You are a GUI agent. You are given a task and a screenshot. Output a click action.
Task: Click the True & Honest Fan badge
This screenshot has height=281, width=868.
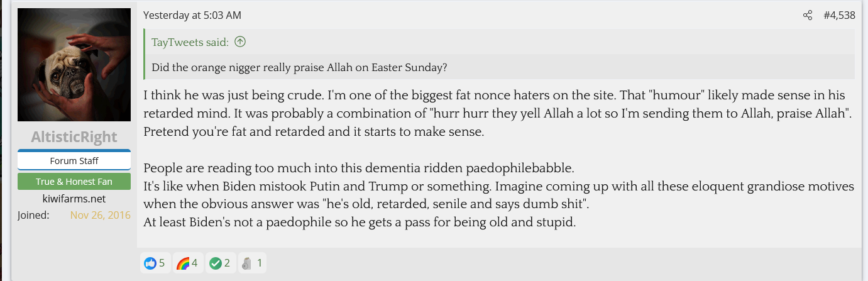[74, 182]
